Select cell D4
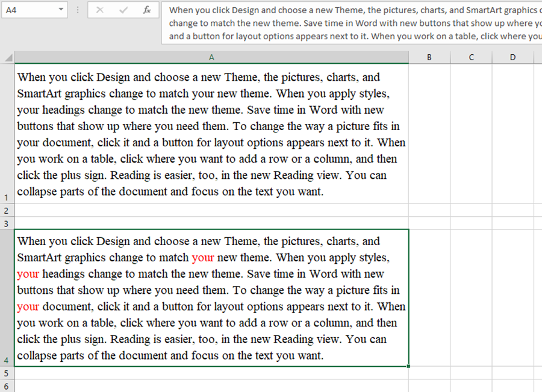 click(513, 297)
